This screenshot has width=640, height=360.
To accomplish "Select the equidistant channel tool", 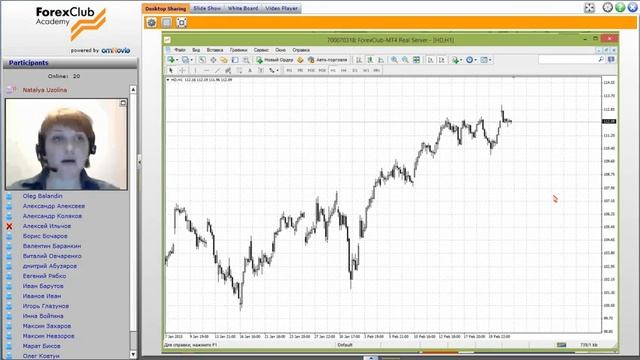I will click(228, 71).
